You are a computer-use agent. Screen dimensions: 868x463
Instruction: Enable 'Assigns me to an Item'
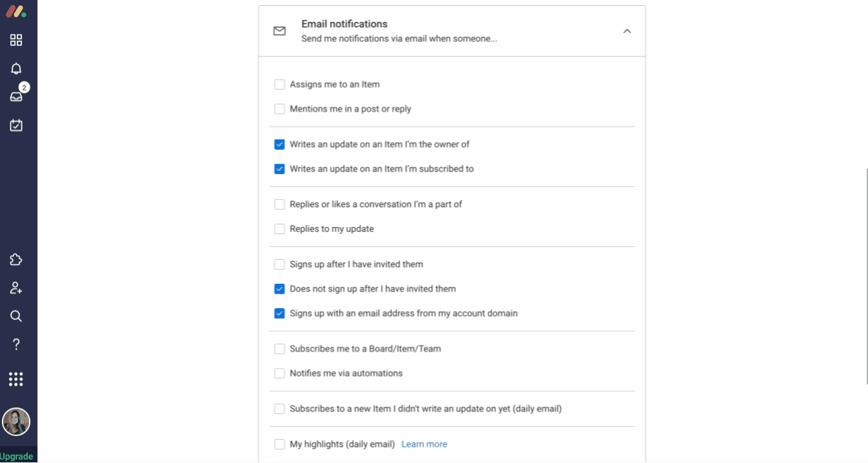pyautogui.click(x=279, y=85)
